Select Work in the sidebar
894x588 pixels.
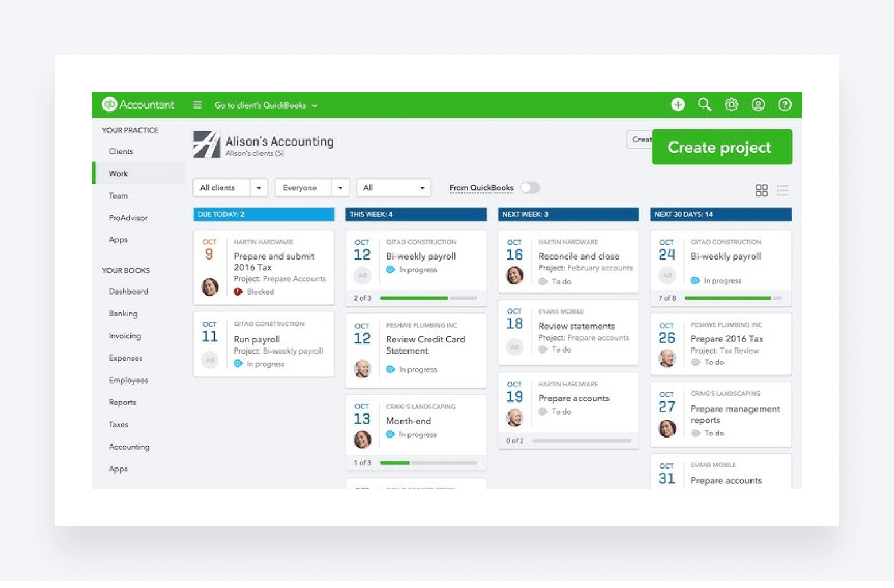coord(139,173)
